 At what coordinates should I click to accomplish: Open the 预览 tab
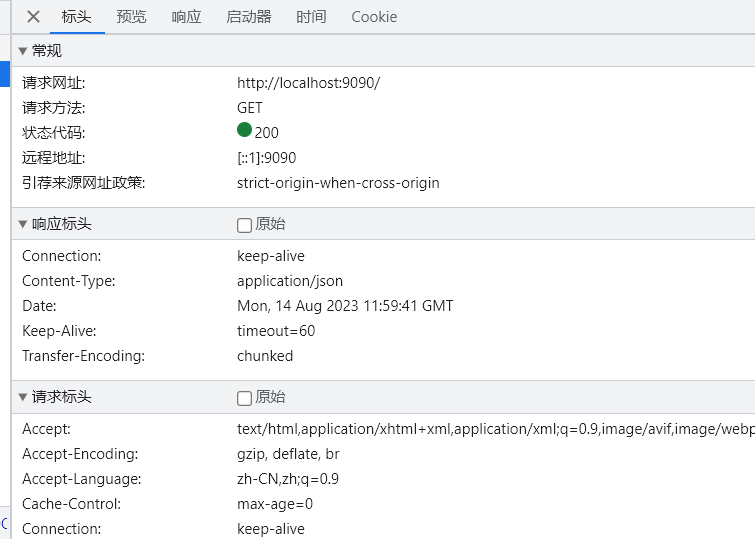131,17
